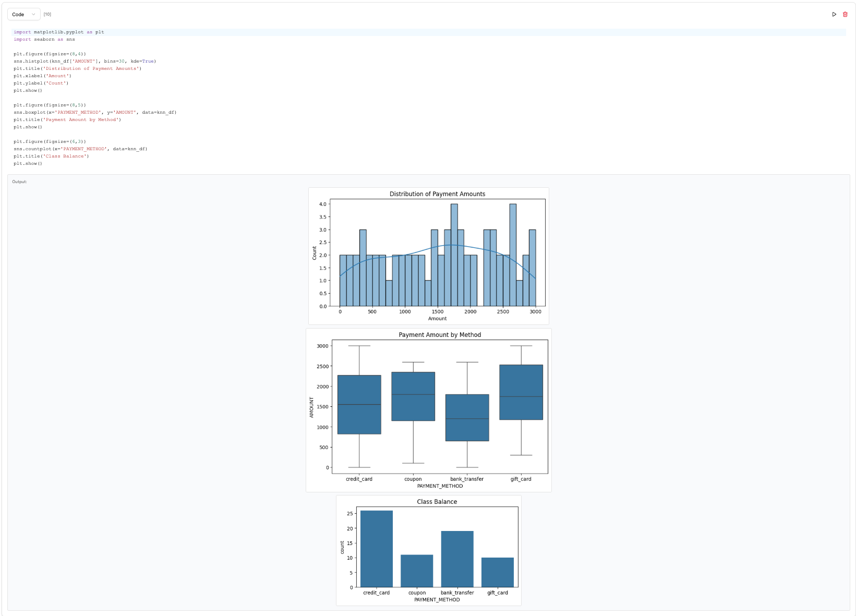This screenshot has height=616, width=856.
Task: Click the credit_card bar in Class Balance
Action: pyautogui.click(x=376, y=549)
